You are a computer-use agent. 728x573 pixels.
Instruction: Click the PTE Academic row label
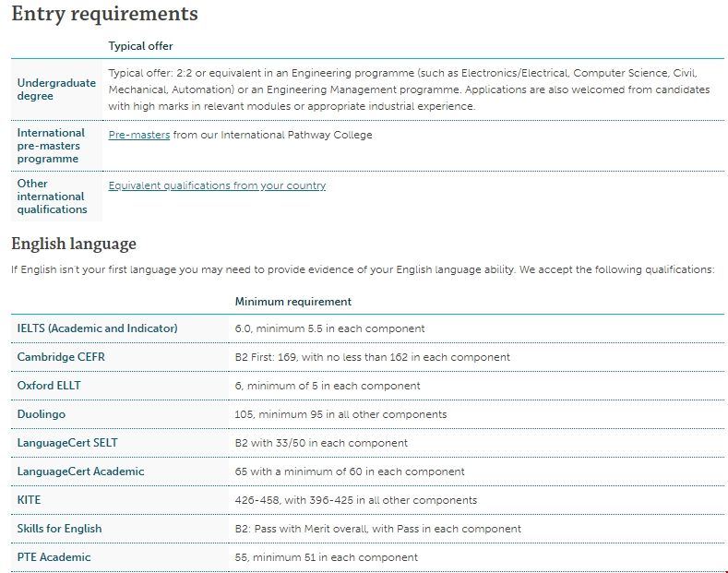(x=54, y=557)
